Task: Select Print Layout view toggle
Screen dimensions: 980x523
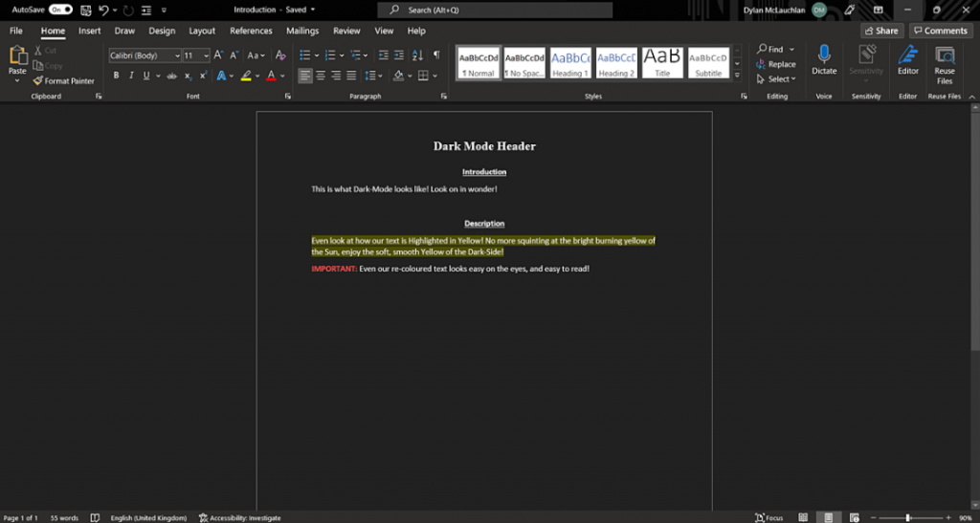Action: (828, 518)
